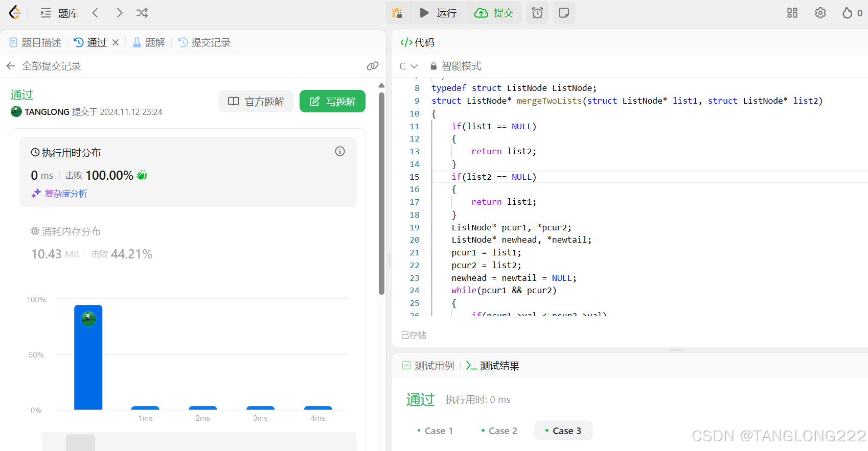Click the 0 ms runtime bar

88,358
